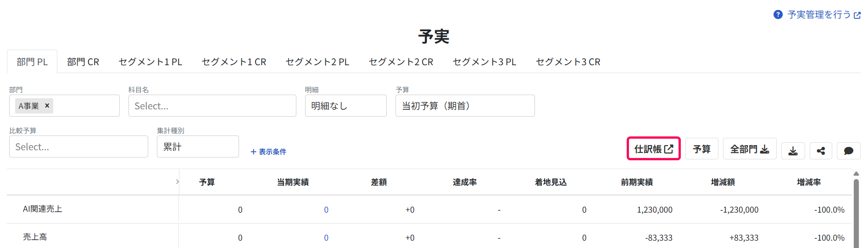The height and width of the screenshot is (248, 868).
Task: Click the 当期実績 column header
Action: 293,182
